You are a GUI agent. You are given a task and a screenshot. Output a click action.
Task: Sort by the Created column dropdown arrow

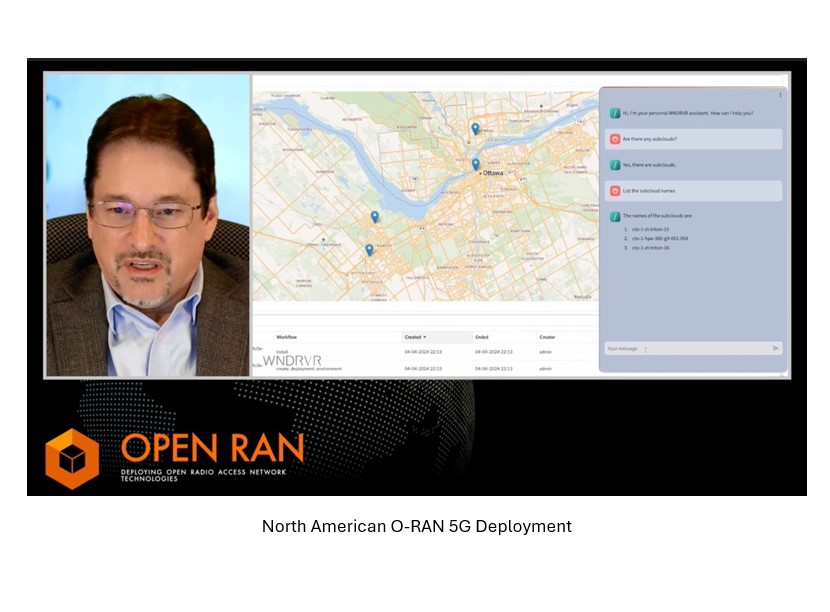point(425,337)
